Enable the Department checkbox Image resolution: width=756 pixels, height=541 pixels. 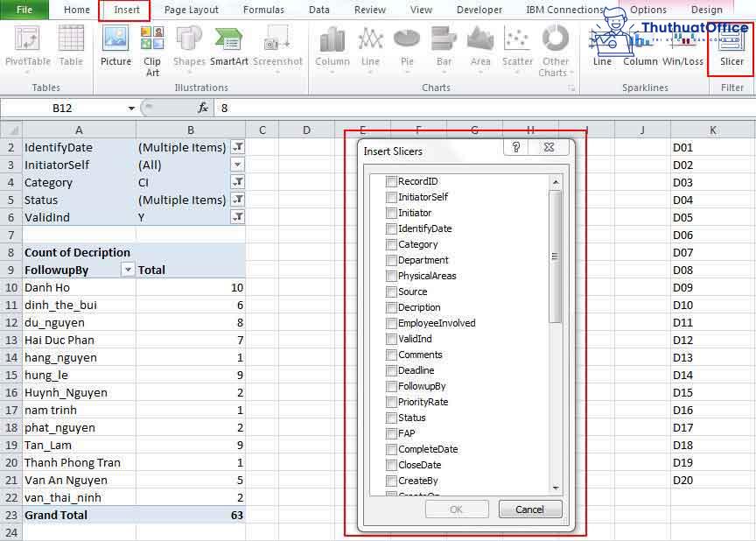click(x=391, y=260)
